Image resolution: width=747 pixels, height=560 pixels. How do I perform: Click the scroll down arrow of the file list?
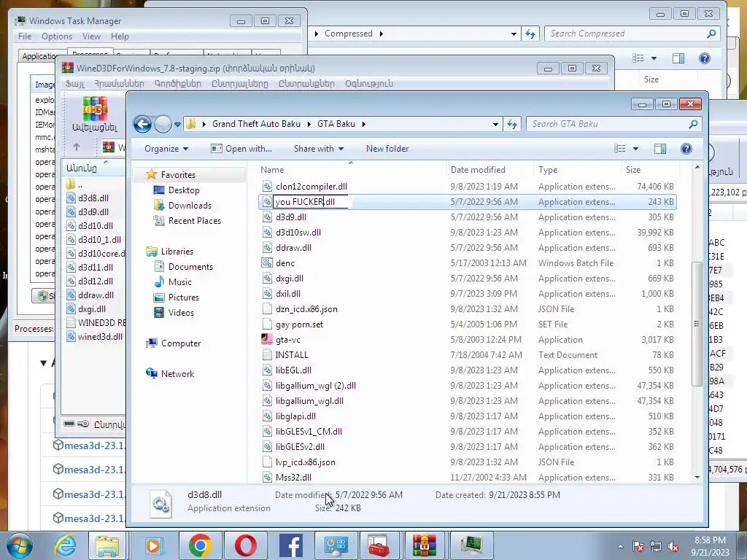697,477
